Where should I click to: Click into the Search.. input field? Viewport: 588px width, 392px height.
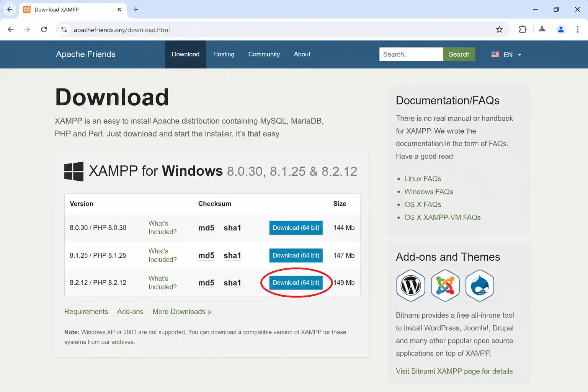click(411, 54)
